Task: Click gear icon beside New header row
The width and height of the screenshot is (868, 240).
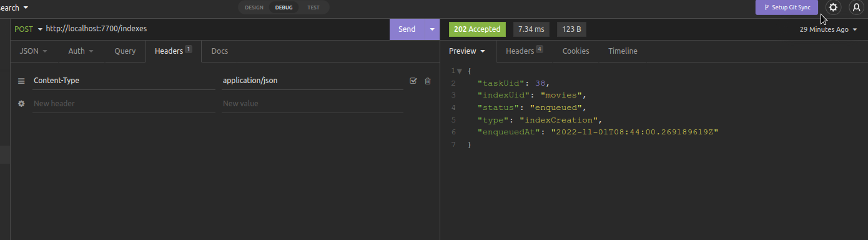Action: point(21,104)
